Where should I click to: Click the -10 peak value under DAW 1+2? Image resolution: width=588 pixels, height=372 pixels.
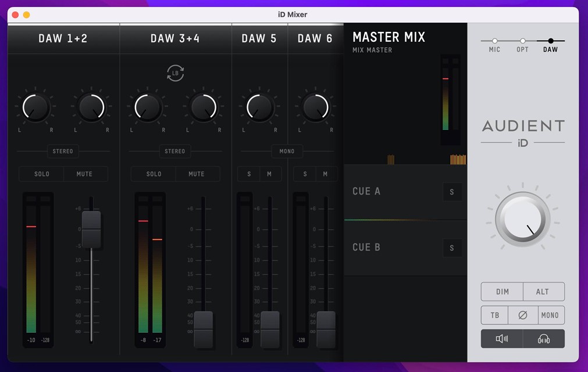tap(31, 340)
